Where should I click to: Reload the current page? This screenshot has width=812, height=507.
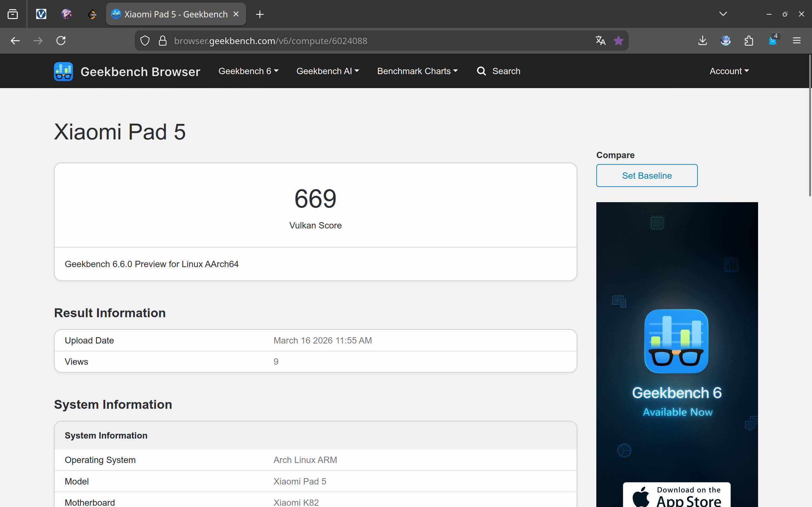click(61, 41)
